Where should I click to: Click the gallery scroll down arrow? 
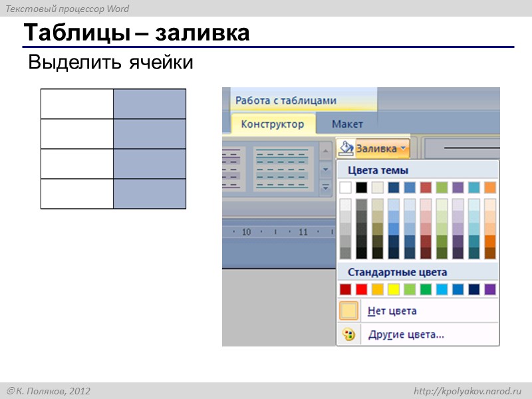(326, 170)
